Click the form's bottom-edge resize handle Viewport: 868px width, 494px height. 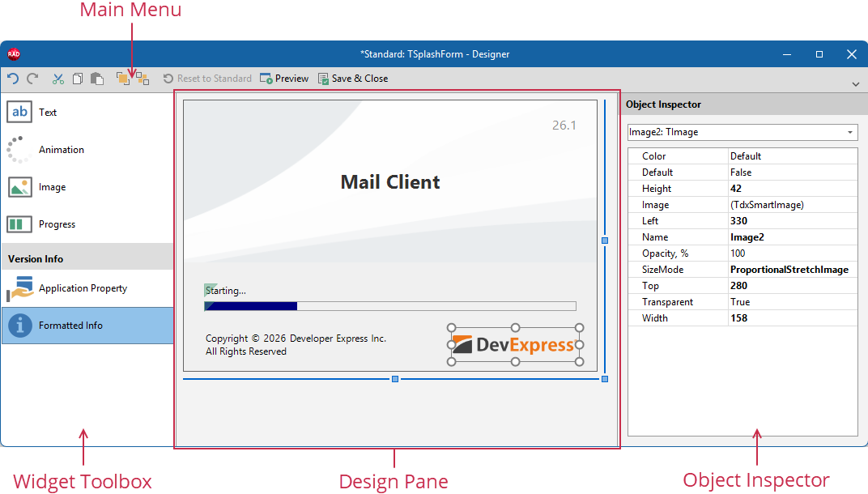click(x=394, y=379)
